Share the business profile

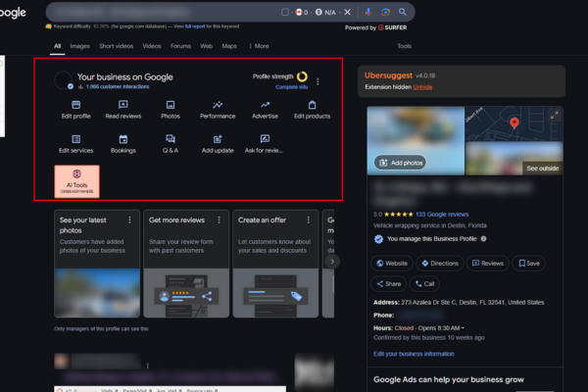click(388, 283)
